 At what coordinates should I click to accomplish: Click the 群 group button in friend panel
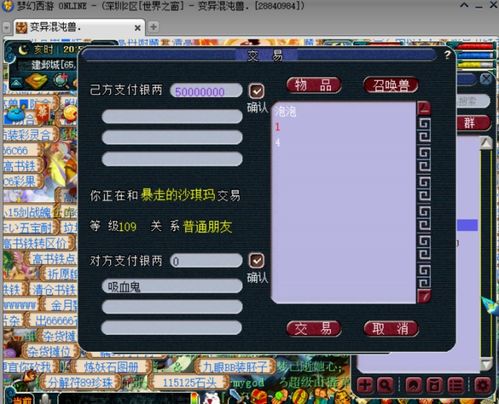(x=473, y=123)
